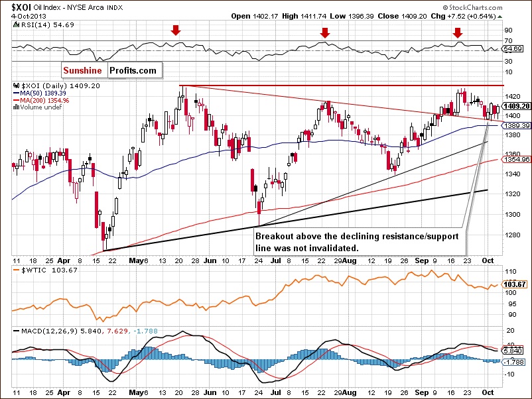532x399 pixels.
Task: Click 'Sep' on the bottom MACD date axis
Action: 422,392
